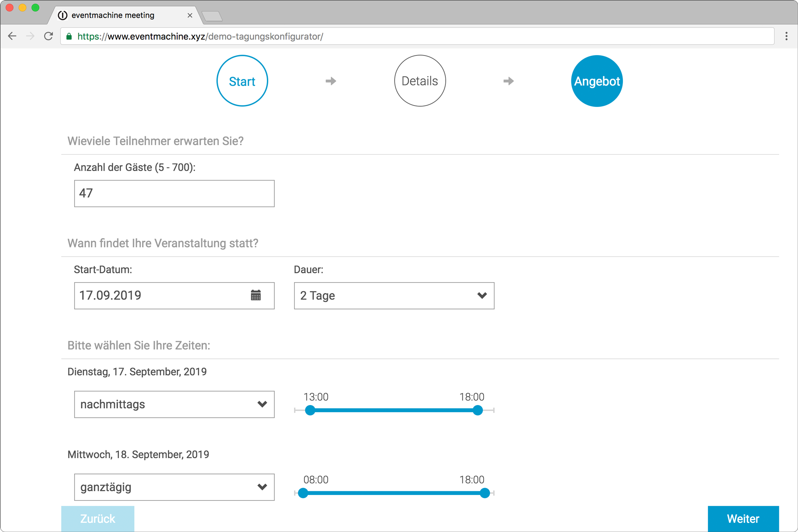
Task: Open the ganztägig dropdown for Mittwoch
Action: (x=174, y=487)
